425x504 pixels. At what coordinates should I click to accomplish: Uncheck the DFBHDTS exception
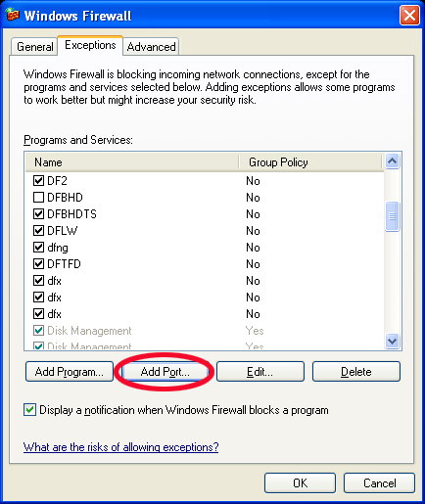tap(38, 213)
